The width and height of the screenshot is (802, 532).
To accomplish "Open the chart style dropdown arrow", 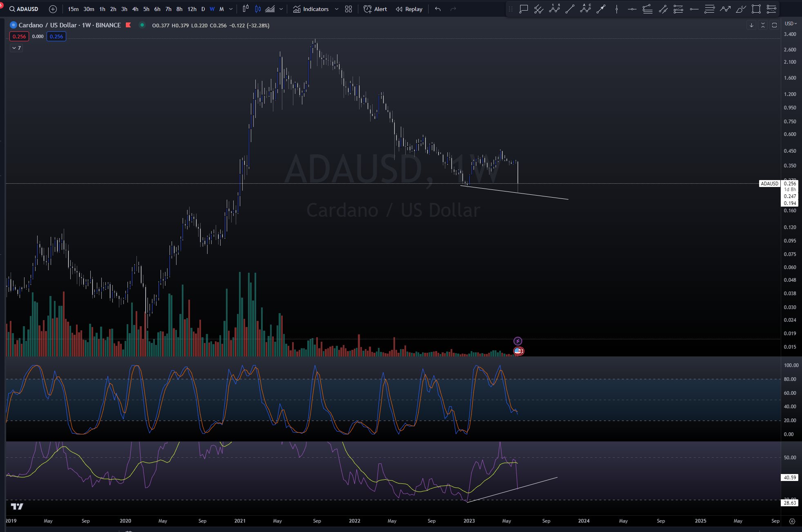I will pos(281,9).
